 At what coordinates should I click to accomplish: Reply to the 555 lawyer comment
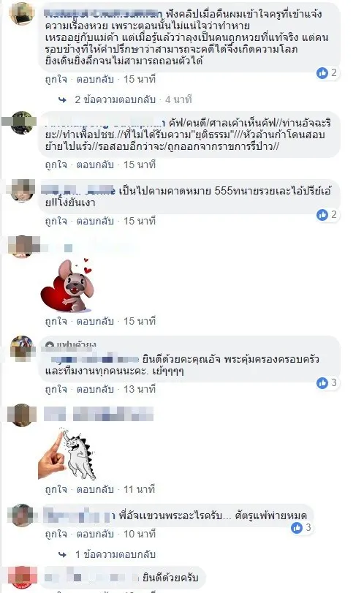tap(95, 222)
